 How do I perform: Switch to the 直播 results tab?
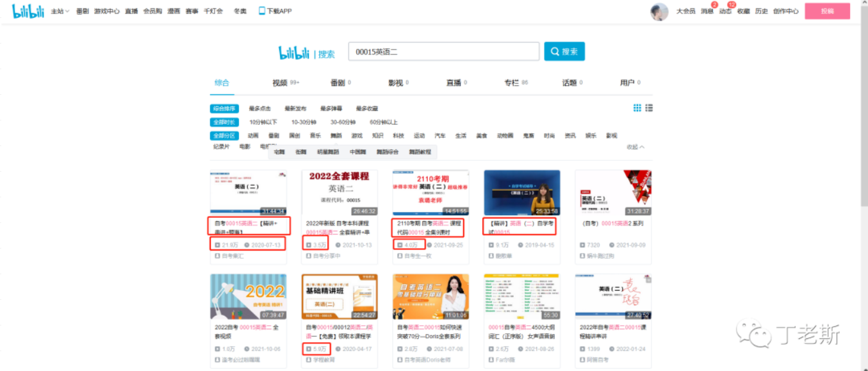pos(456,83)
